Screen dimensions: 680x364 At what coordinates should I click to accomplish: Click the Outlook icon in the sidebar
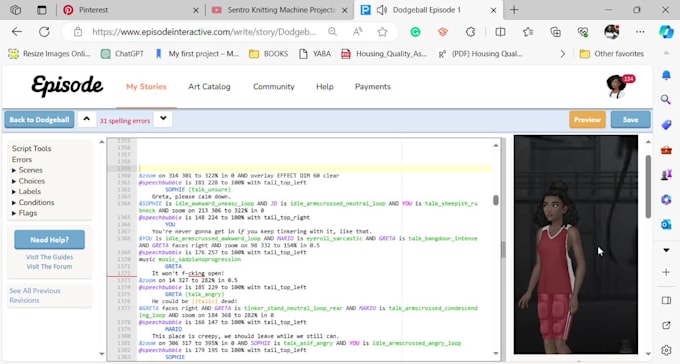666,224
